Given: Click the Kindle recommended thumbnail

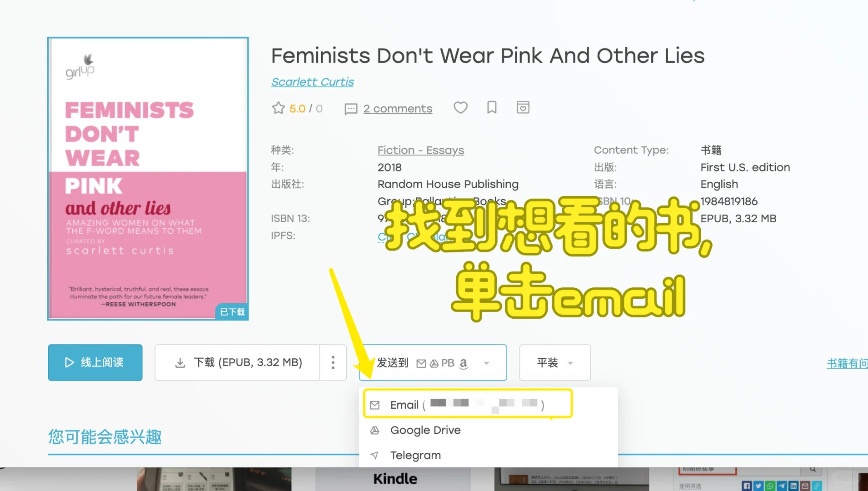Looking at the screenshot, I should click(x=393, y=479).
